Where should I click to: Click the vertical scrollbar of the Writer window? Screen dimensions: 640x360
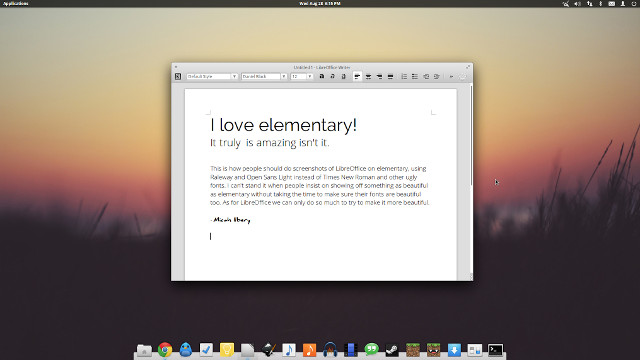coord(471,135)
